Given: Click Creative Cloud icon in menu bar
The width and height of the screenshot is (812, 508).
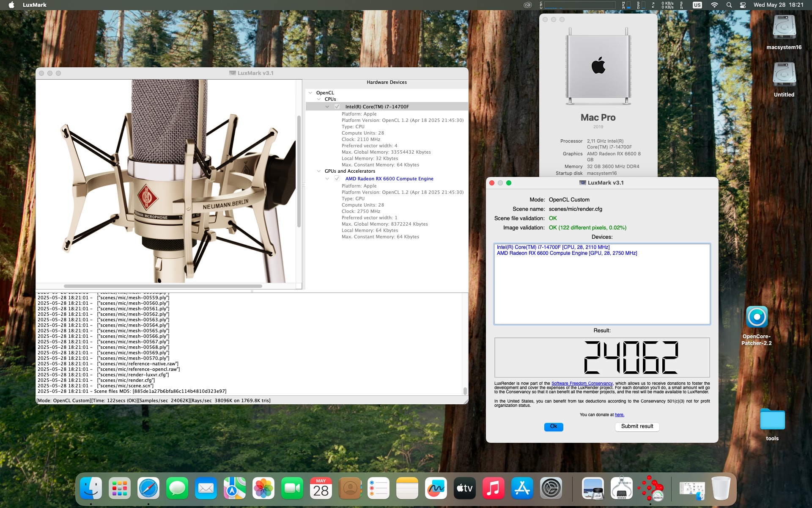Looking at the screenshot, I should coord(527,5).
